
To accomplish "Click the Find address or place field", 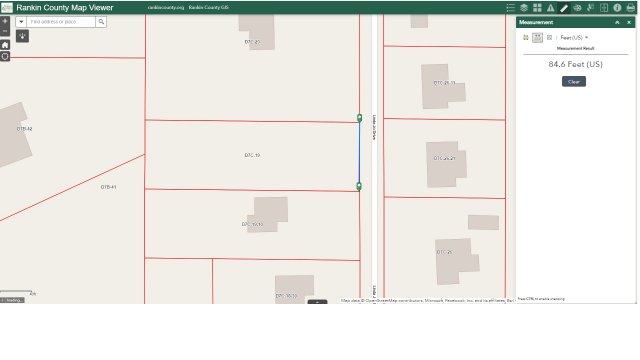I will (61, 22).
